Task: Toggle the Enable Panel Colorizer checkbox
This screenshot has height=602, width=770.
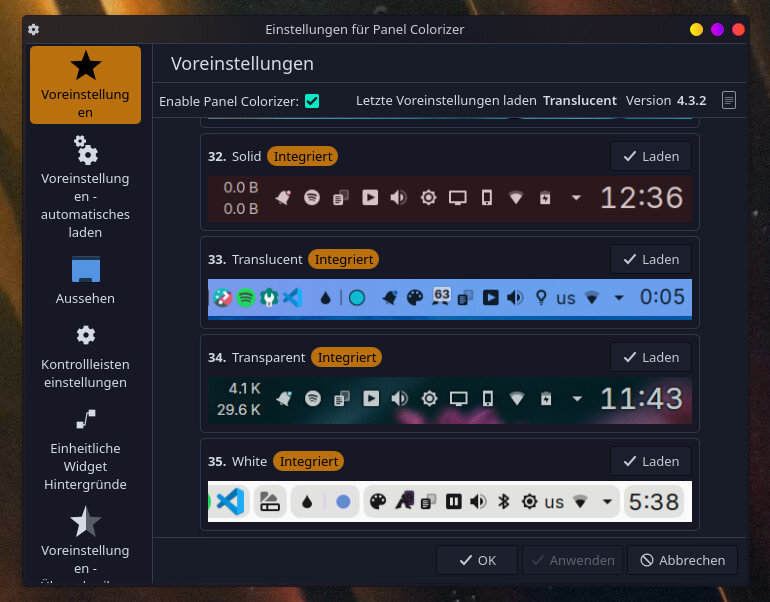Action: pos(312,101)
